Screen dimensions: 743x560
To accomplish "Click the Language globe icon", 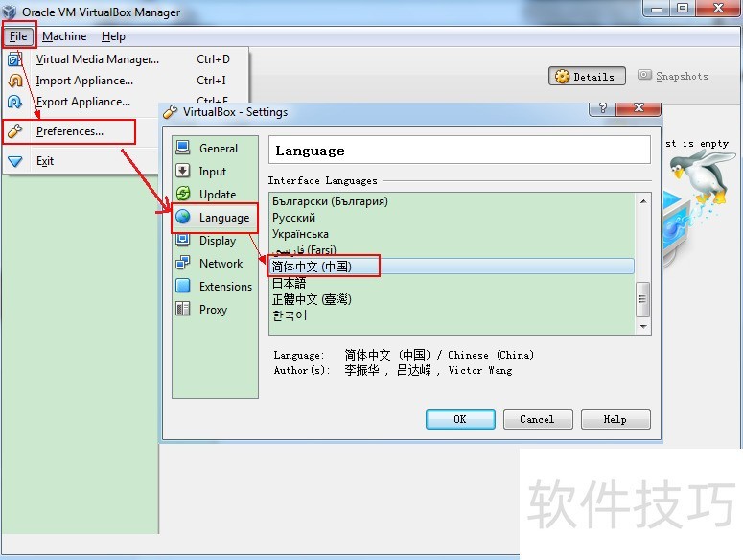I will pos(183,217).
